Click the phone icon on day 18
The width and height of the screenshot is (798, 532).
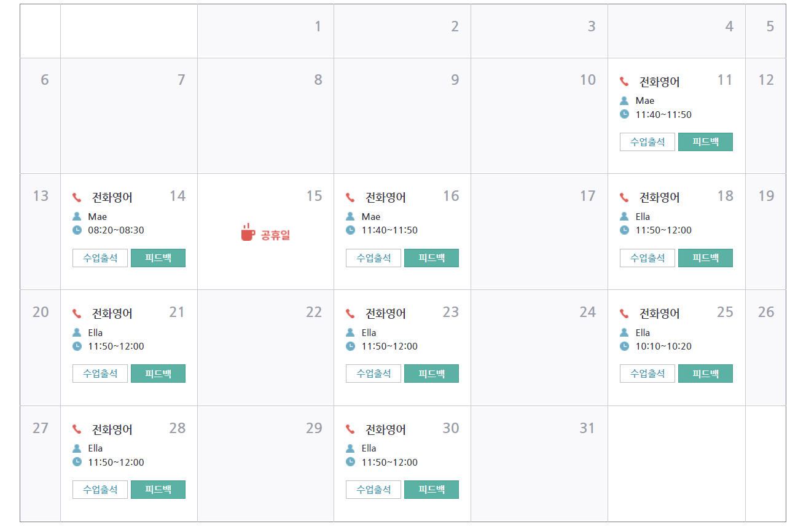[x=624, y=197]
